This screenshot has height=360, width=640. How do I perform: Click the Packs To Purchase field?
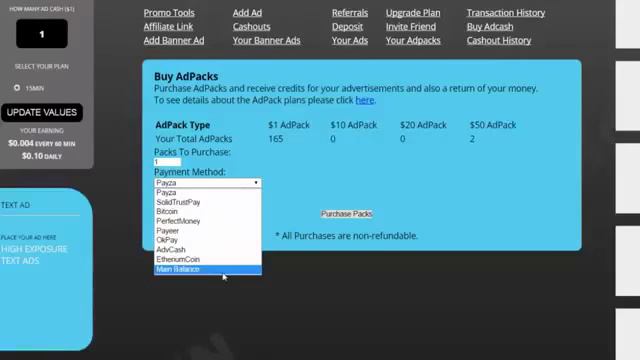[167, 162]
